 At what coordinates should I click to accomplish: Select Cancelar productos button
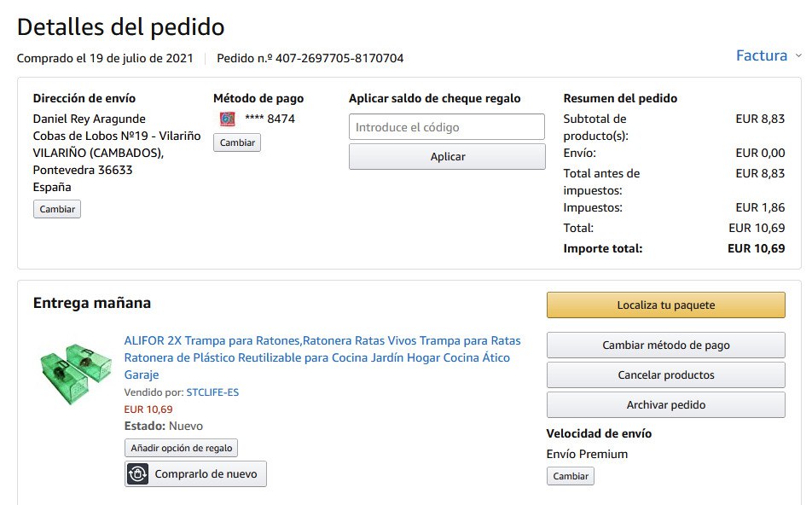(665, 375)
